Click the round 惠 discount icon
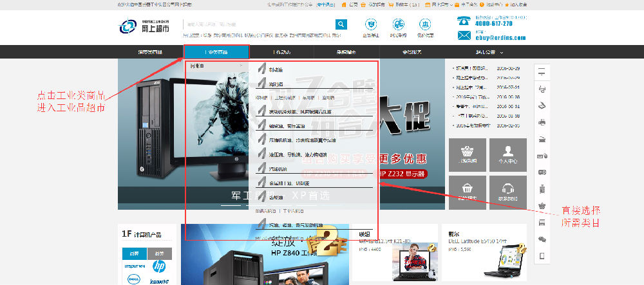644x285 pixels. (x=424, y=24)
